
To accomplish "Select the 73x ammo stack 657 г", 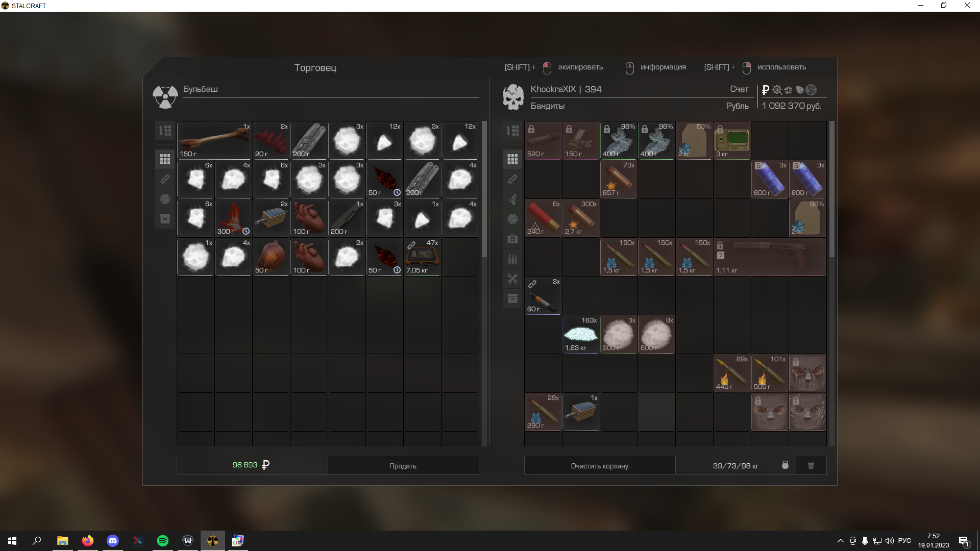I will point(619,179).
